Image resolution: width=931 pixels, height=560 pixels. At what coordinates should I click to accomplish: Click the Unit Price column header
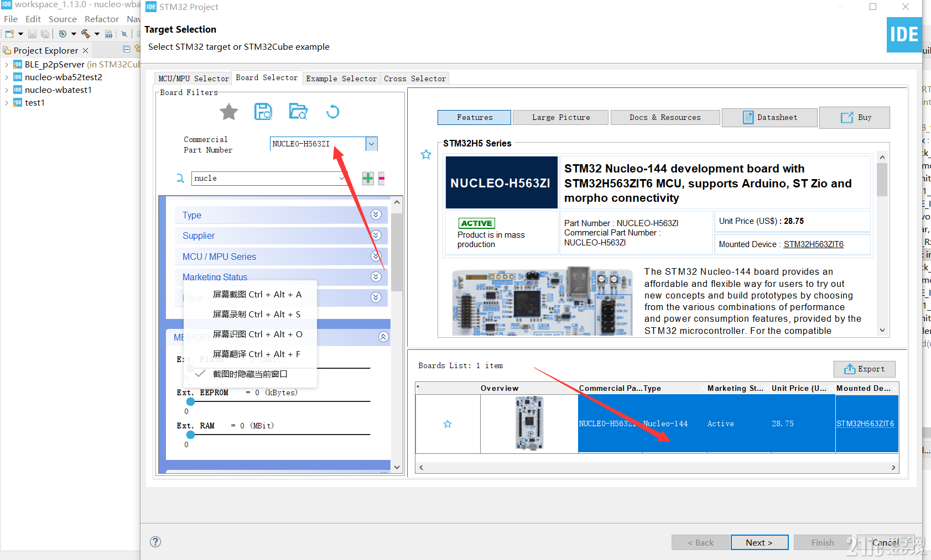(799, 388)
